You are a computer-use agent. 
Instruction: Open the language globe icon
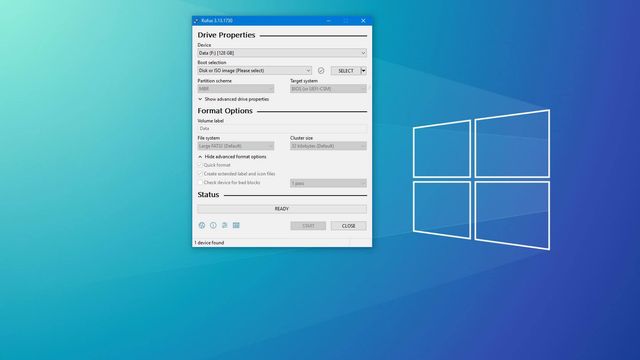coord(202,225)
